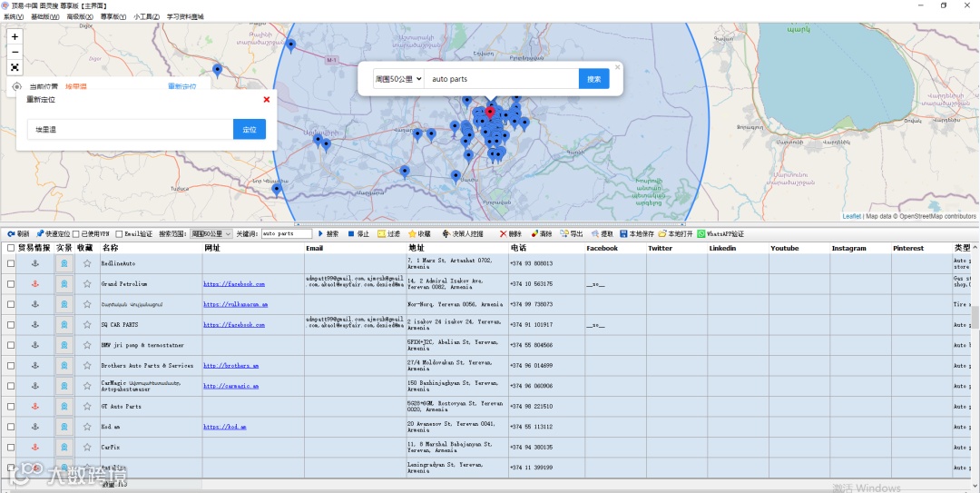Click the blue 搜索 button on map
The height and width of the screenshot is (493, 980).
tap(593, 79)
